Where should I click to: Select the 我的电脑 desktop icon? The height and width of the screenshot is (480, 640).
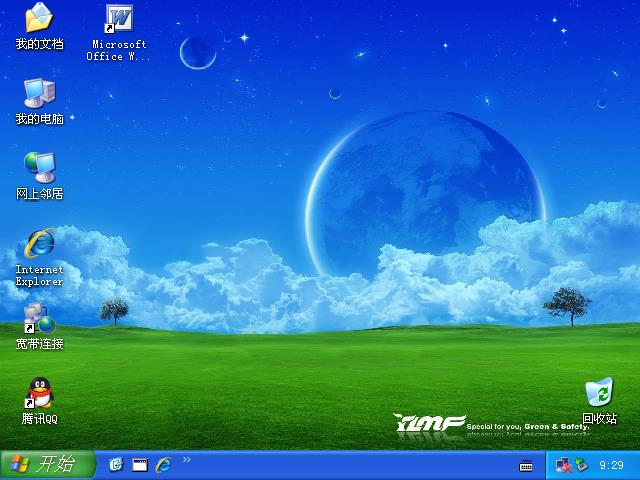point(39,93)
